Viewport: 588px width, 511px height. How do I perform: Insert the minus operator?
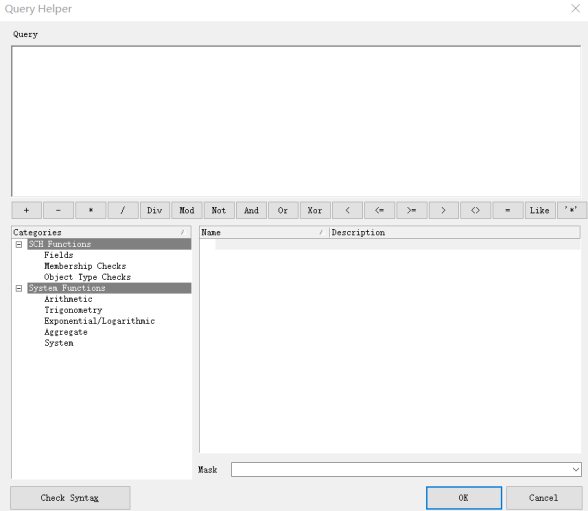tap(58, 210)
